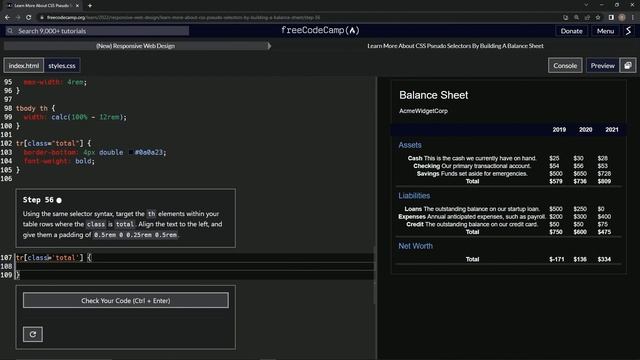Viewport: 640px width, 360px height.
Task: Click the install app icon in address bar
Action: click(x=565, y=18)
